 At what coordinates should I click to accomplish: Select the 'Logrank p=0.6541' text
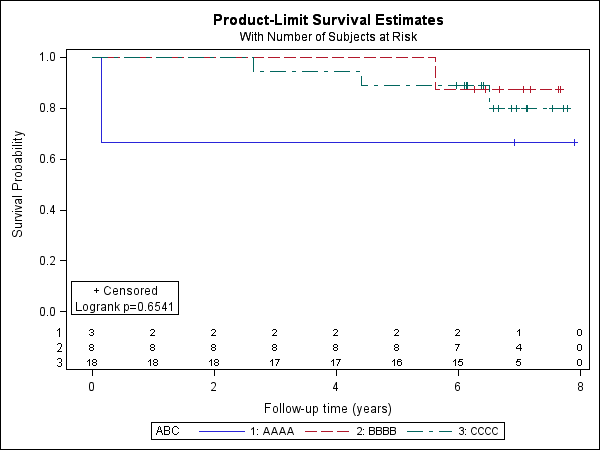point(125,305)
